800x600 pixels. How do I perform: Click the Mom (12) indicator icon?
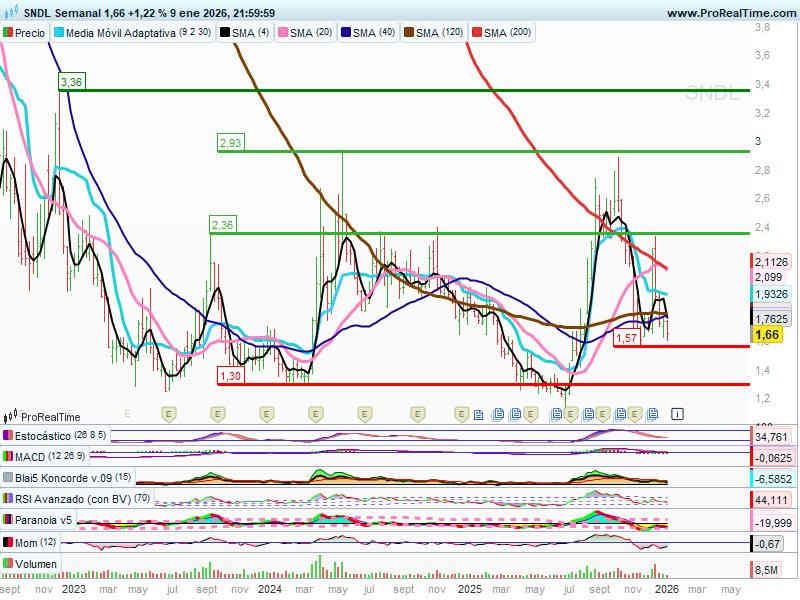tap(9, 542)
